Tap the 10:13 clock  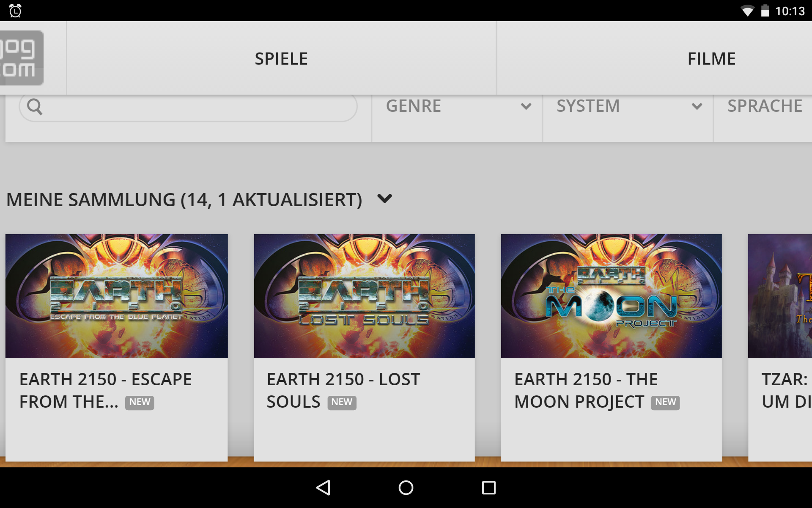point(790,11)
